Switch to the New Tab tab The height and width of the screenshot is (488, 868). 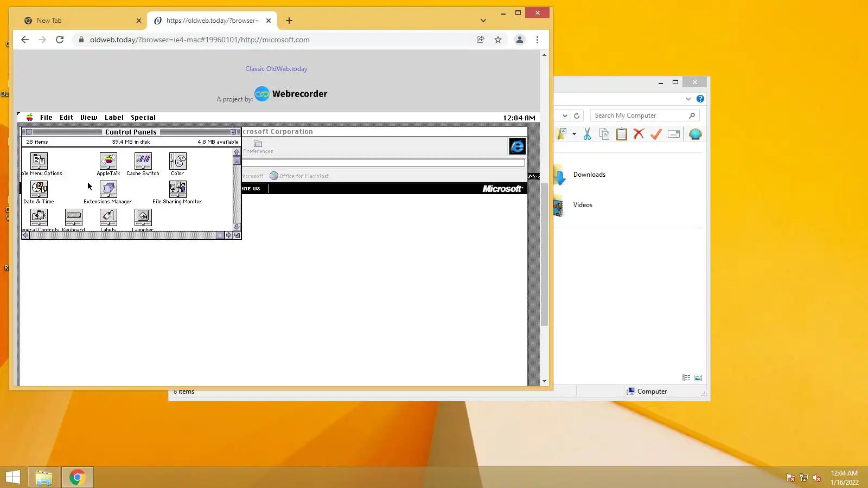(83, 21)
